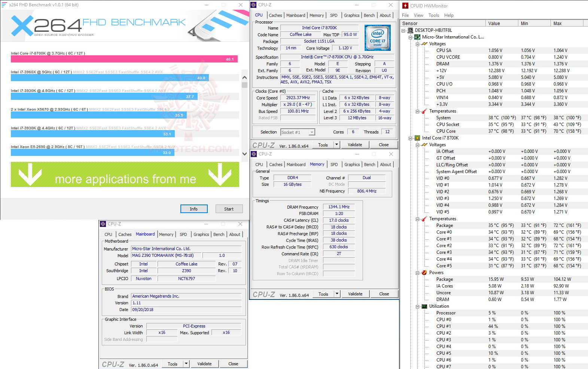Image resolution: width=588 pixels, height=369 pixels.
Task: Click the DESKTOP-HBJTF8L computer icon
Action: coord(410,30)
